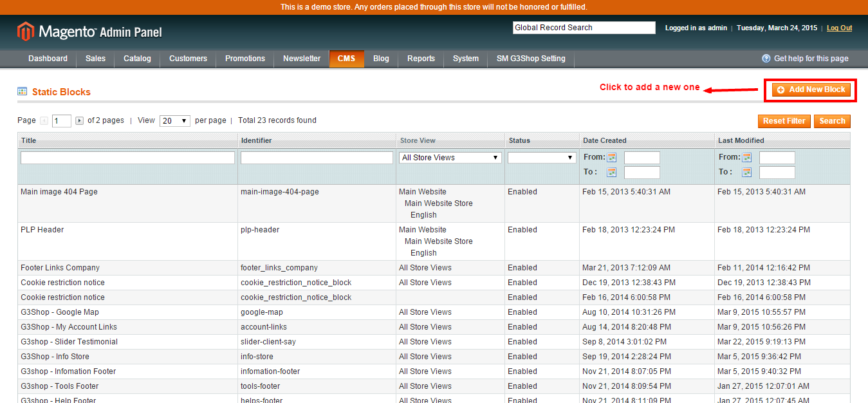Sort by Date Created column header
Image resolution: width=868 pixels, height=403 pixels.
click(x=647, y=140)
